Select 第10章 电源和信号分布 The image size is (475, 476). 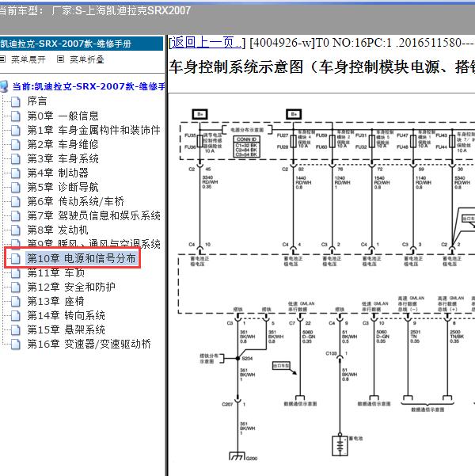82,258
